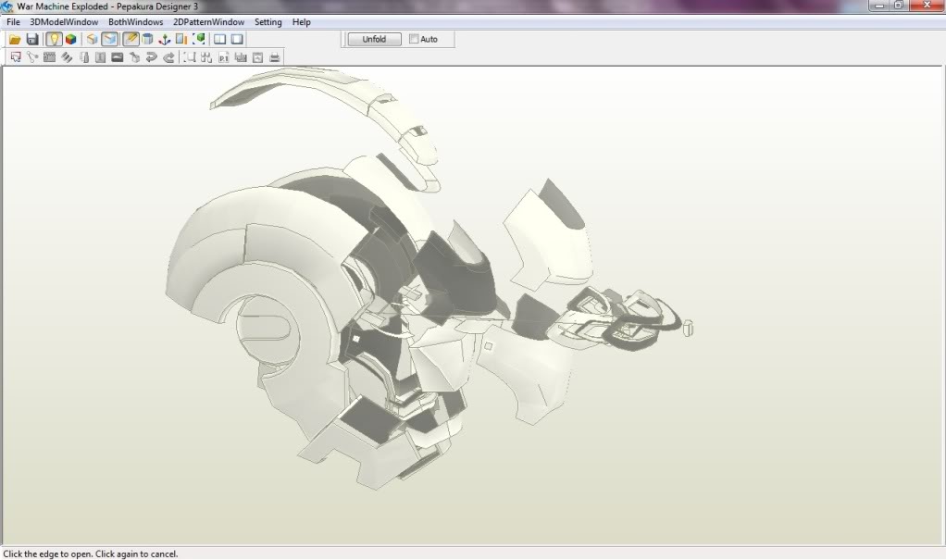Screen dimensions: 946x560
Task: Click the connected nodes join tool
Action: [x=32, y=57]
